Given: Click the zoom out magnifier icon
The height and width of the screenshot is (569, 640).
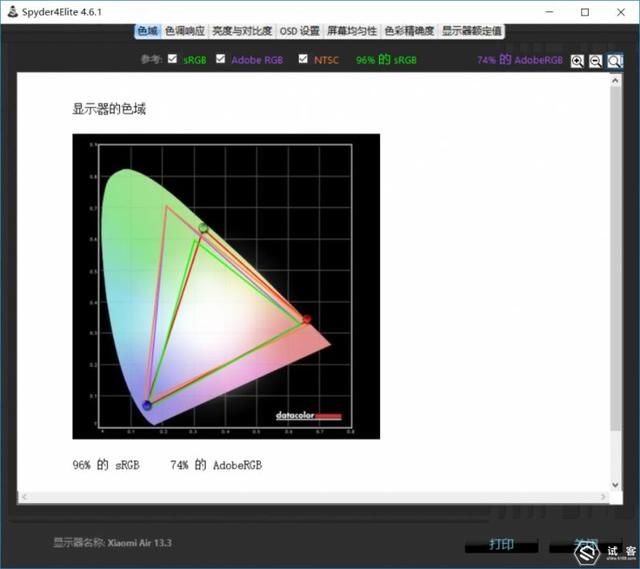Looking at the screenshot, I should click(x=596, y=61).
